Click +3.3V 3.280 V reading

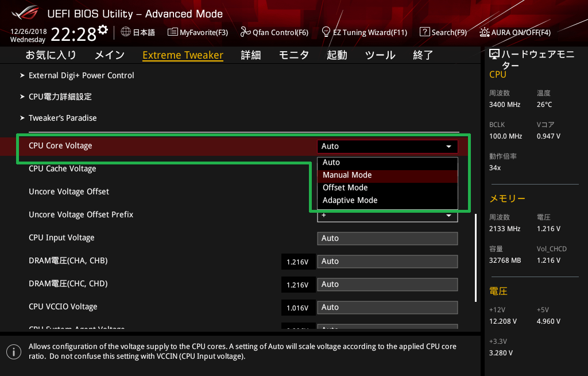tap(501, 353)
